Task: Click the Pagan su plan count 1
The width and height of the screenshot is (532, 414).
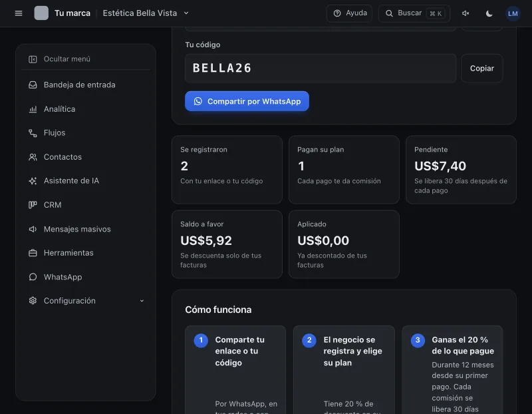Action: (x=301, y=166)
